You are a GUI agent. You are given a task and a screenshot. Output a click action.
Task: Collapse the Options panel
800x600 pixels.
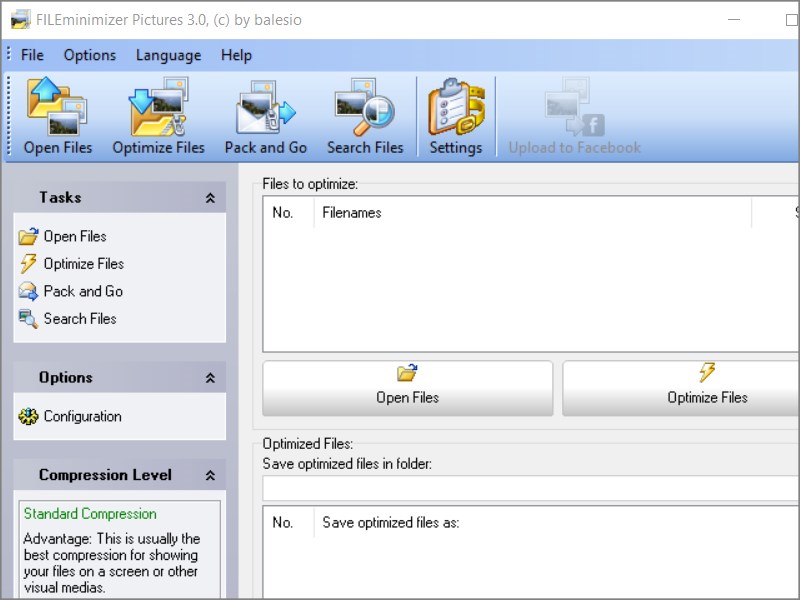(210, 378)
